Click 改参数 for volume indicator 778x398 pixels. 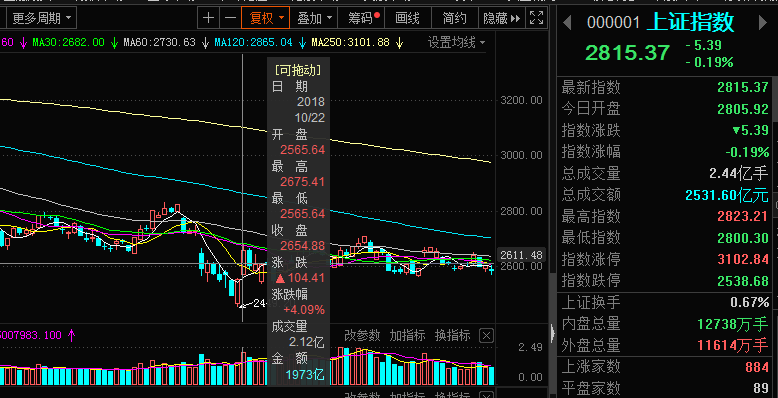tap(362, 335)
